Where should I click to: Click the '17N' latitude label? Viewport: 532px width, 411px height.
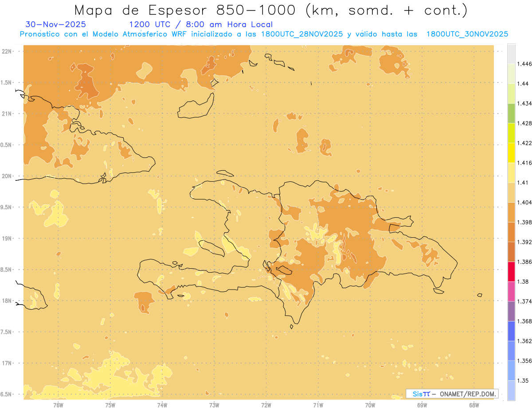pos(7,363)
